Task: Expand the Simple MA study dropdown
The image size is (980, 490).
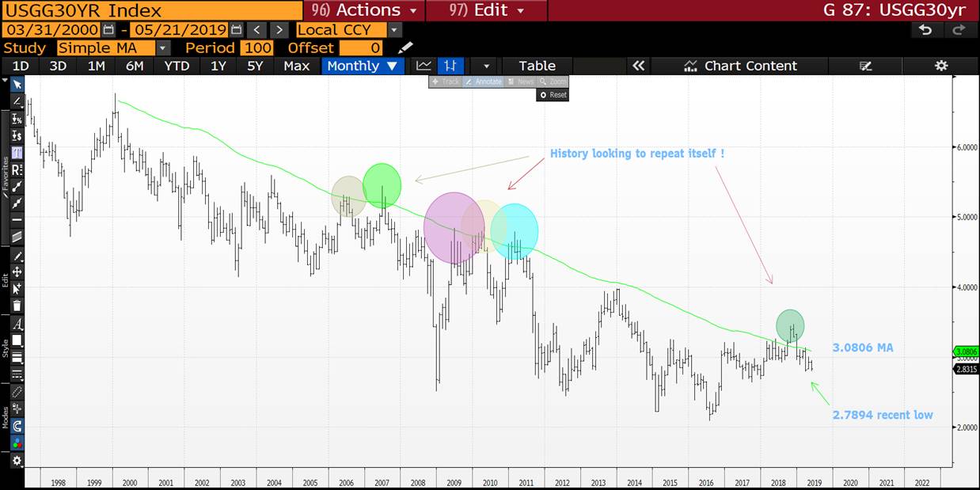Action: pos(163,48)
